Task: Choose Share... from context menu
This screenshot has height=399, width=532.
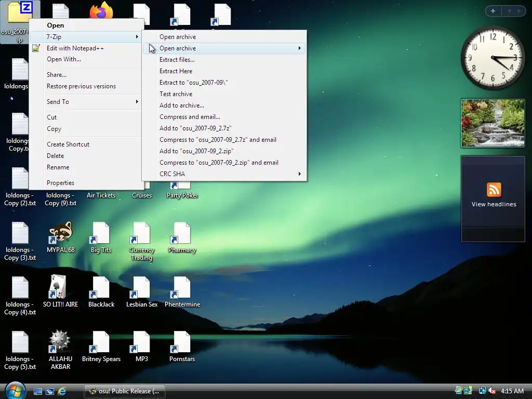Action: 85,75
